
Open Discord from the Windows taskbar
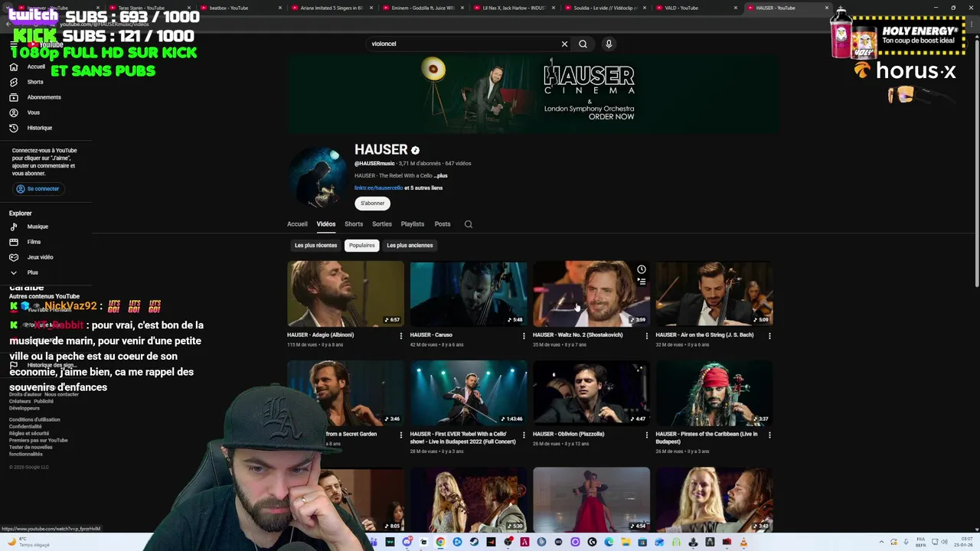pyautogui.click(x=407, y=543)
